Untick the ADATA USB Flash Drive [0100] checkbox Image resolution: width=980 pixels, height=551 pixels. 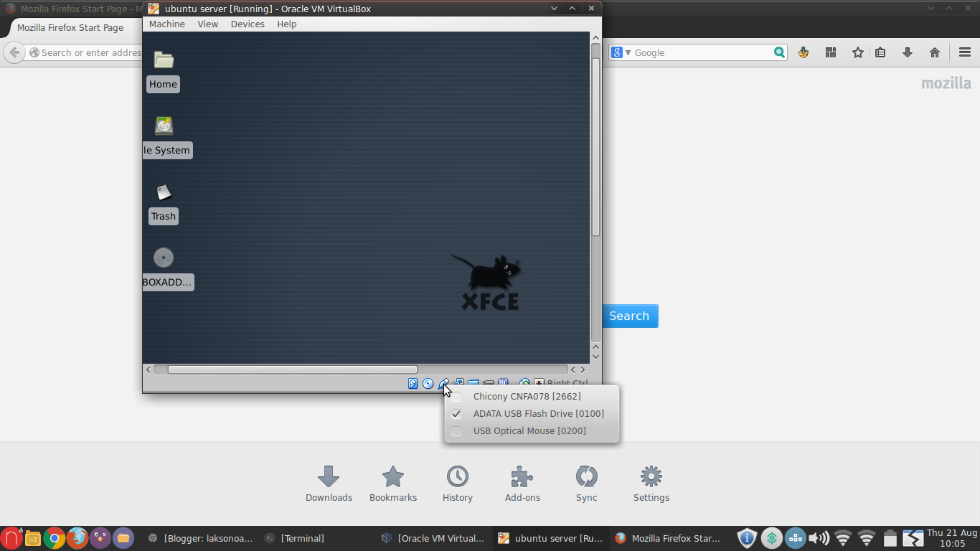tap(456, 414)
